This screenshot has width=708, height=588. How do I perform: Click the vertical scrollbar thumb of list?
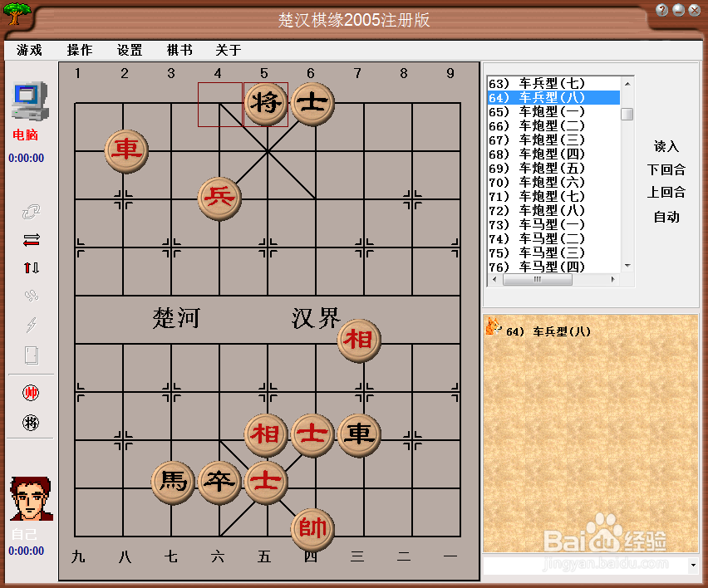click(627, 114)
